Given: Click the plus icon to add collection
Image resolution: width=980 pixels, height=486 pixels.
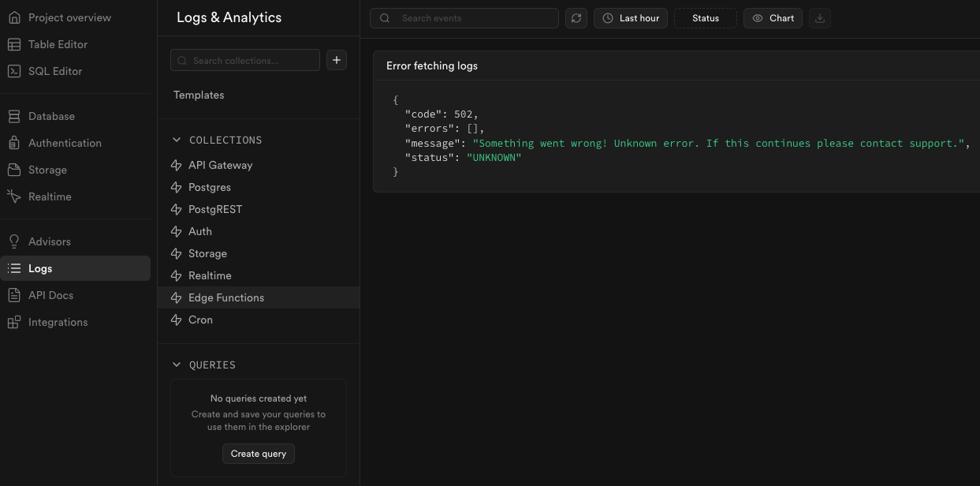Looking at the screenshot, I should pyautogui.click(x=337, y=60).
